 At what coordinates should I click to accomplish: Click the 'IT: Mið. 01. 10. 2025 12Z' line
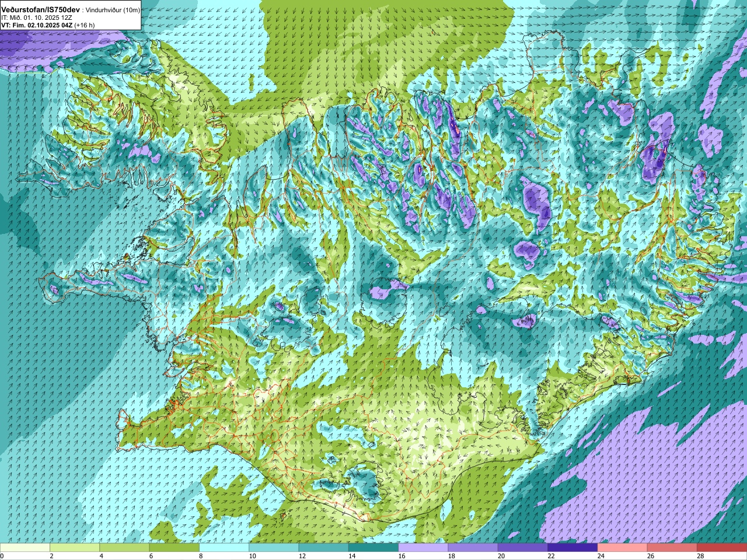(x=37, y=18)
